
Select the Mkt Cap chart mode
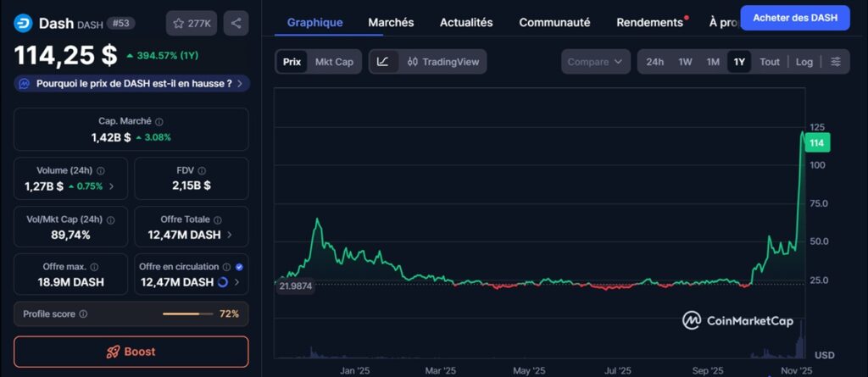(x=334, y=62)
